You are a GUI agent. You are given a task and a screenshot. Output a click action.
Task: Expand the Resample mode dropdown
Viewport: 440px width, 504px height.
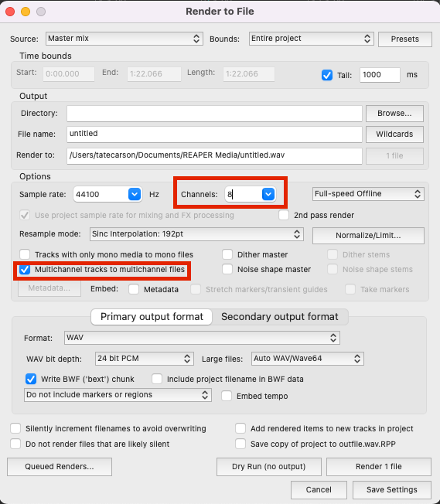(196, 234)
